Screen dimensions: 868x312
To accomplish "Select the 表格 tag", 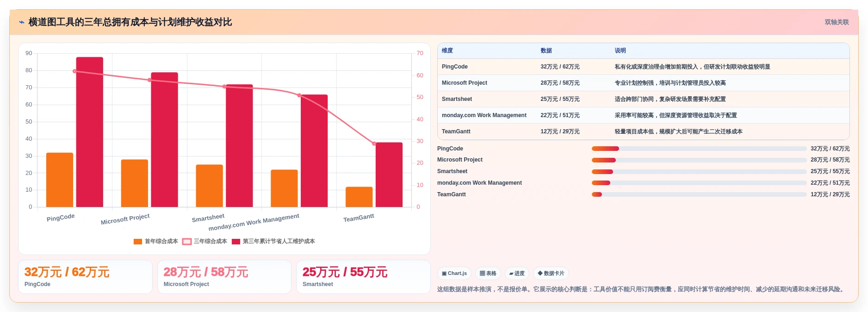I will 488,274.
